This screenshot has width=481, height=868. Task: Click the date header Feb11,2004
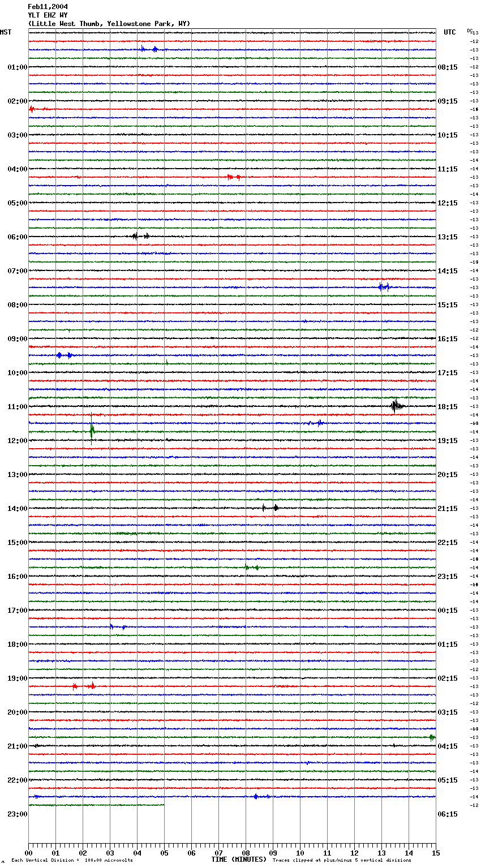(48, 7)
